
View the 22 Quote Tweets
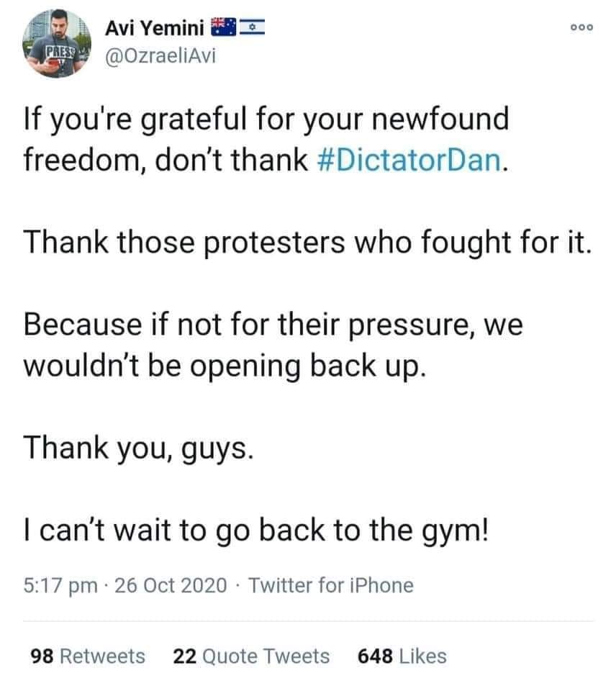tap(251, 656)
